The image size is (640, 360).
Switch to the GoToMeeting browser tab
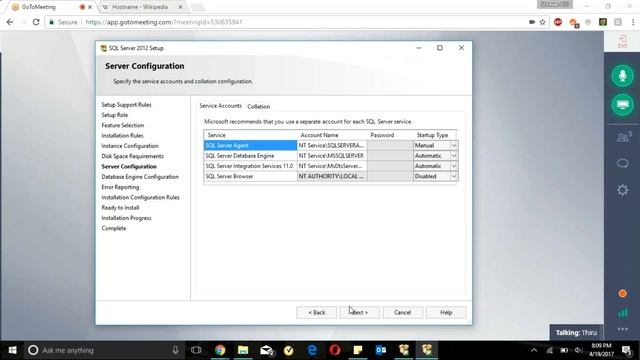[x=44, y=7]
